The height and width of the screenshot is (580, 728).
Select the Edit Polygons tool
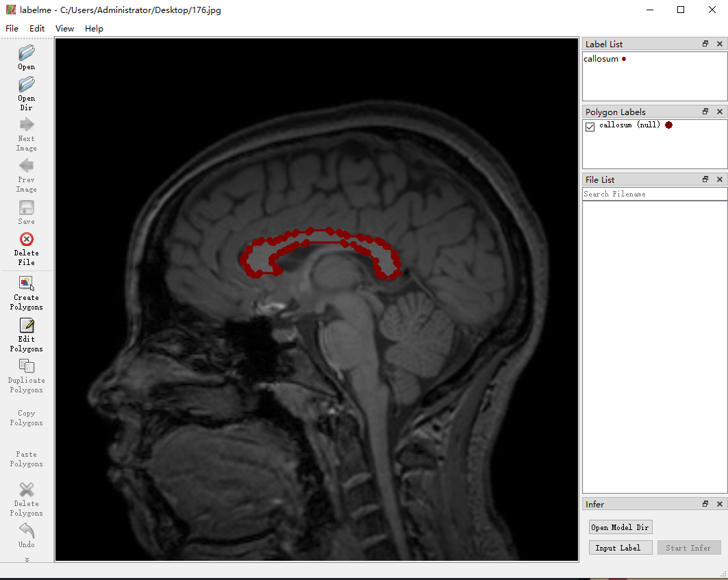(x=27, y=325)
